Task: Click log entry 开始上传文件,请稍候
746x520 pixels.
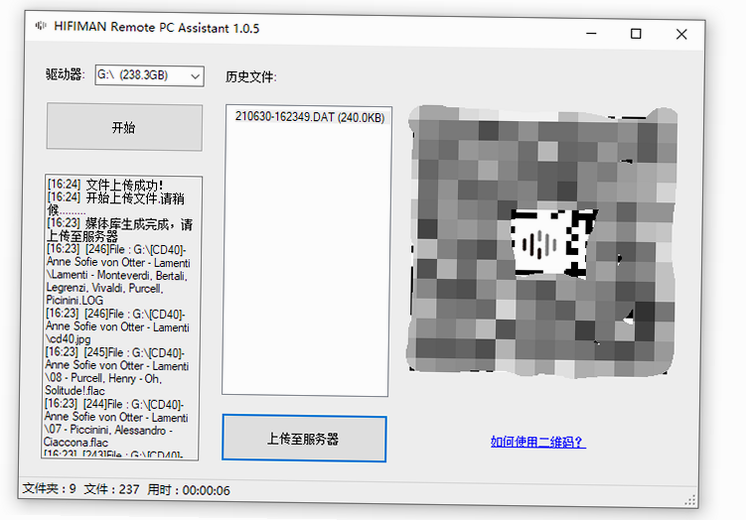Action: 116,204
